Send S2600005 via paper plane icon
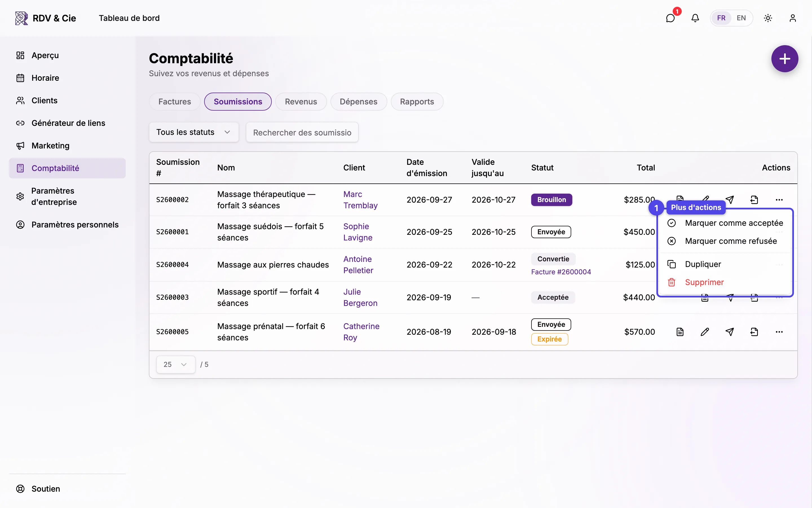 click(x=729, y=332)
